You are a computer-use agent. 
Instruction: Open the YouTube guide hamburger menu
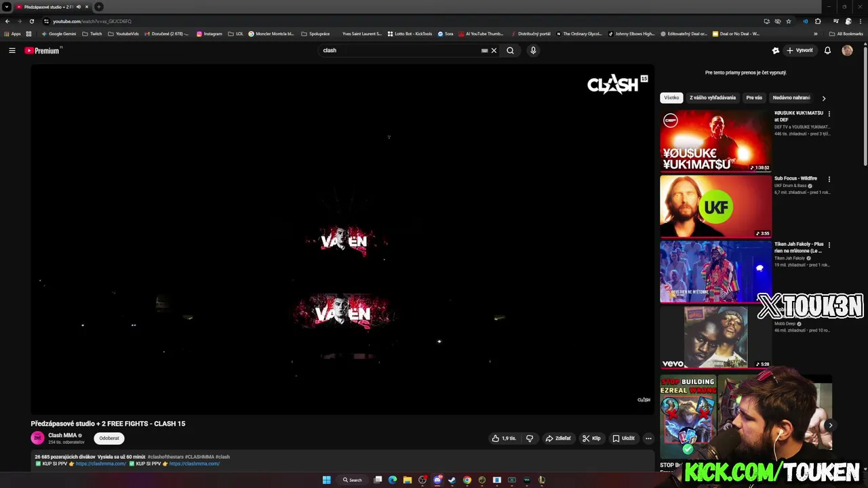[12, 50]
